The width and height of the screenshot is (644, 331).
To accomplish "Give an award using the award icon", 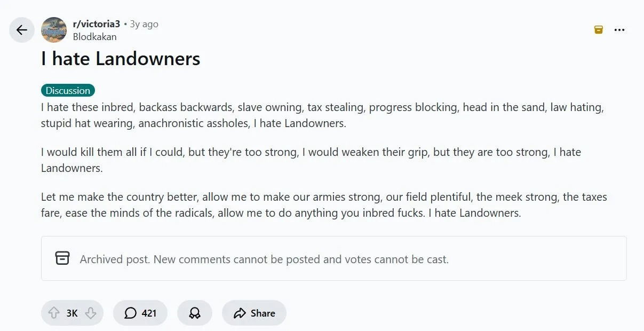I will coord(195,313).
